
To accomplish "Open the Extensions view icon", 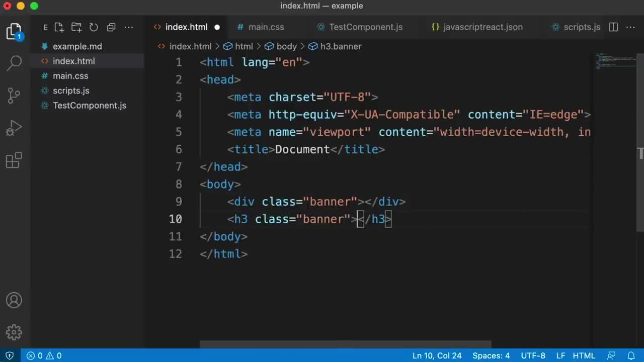I will (x=14, y=160).
